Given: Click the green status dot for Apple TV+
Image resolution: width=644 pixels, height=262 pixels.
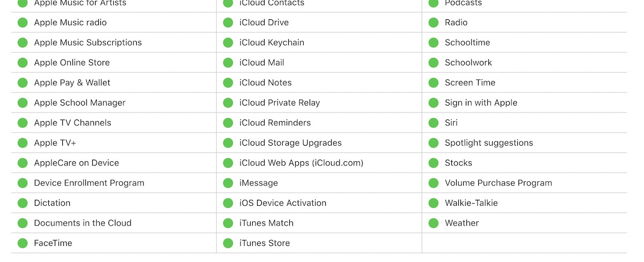Looking at the screenshot, I should point(23,143).
